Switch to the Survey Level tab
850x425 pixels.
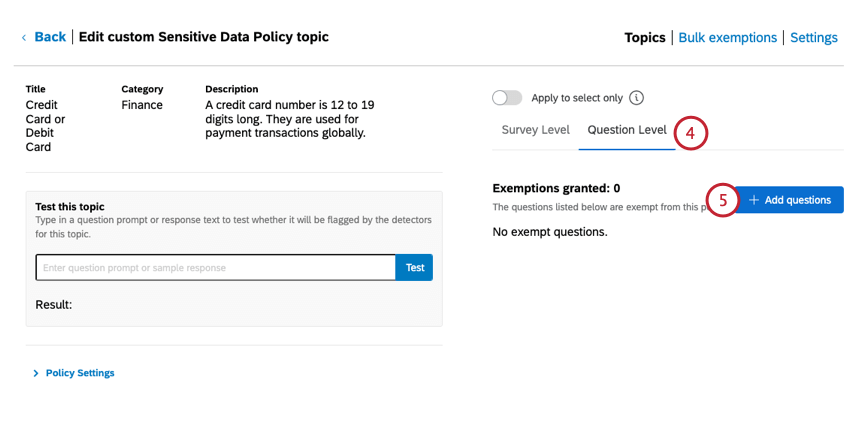(535, 130)
